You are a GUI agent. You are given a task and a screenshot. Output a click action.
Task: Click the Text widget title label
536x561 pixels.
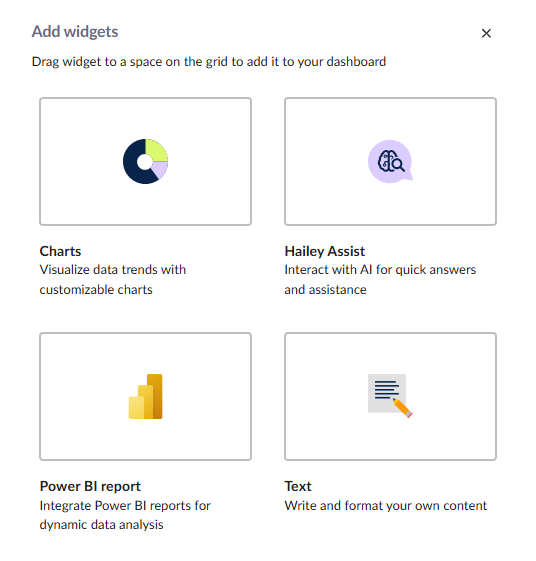(x=298, y=486)
